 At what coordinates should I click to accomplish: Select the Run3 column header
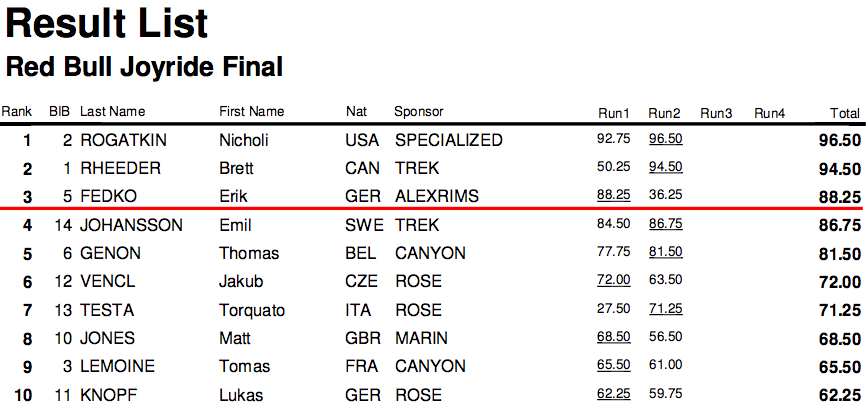pos(716,113)
